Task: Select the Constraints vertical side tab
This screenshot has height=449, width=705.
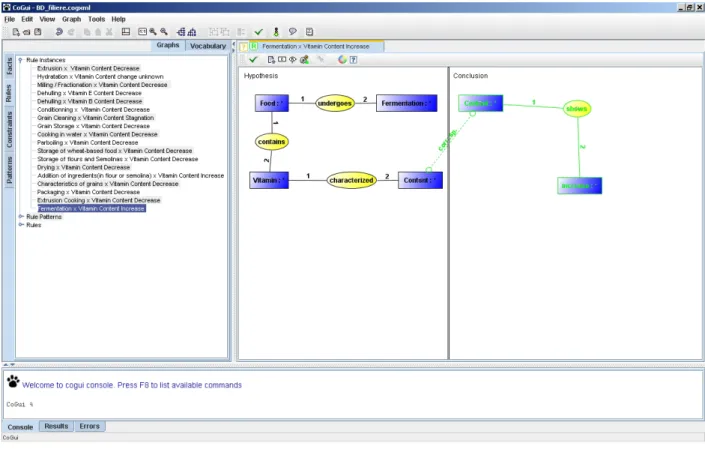Action: click(x=9, y=129)
